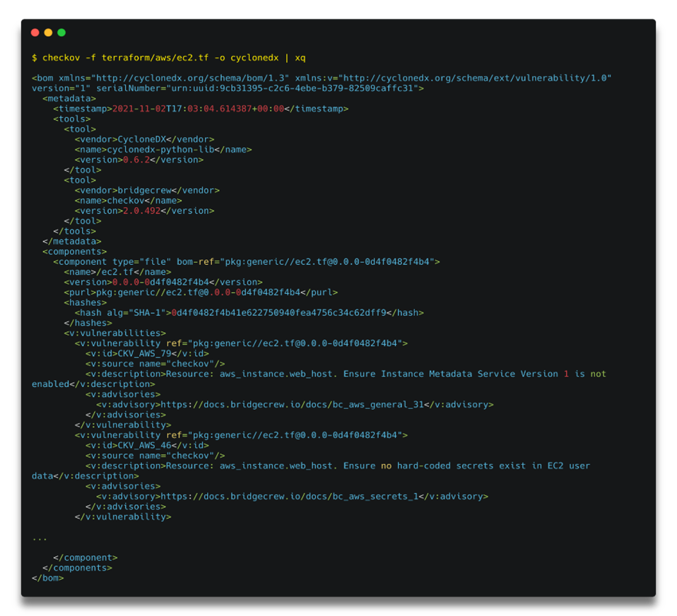This screenshot has width=677, height=616.
Task: Select the opening metadata tag
Action: click(69, 98)
